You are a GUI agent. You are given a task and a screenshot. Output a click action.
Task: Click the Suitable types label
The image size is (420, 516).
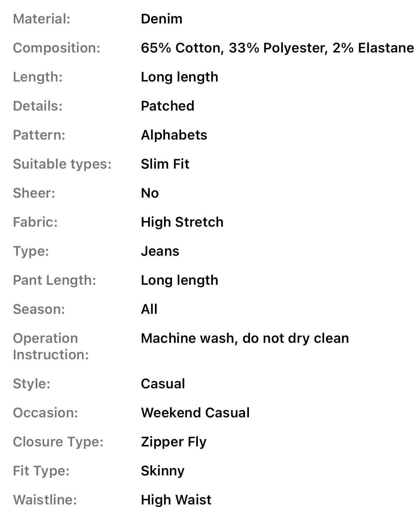point(62,164)
